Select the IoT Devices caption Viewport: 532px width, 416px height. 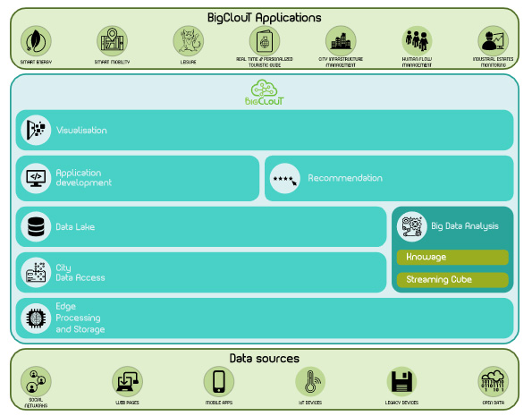[x=310, y=403]
